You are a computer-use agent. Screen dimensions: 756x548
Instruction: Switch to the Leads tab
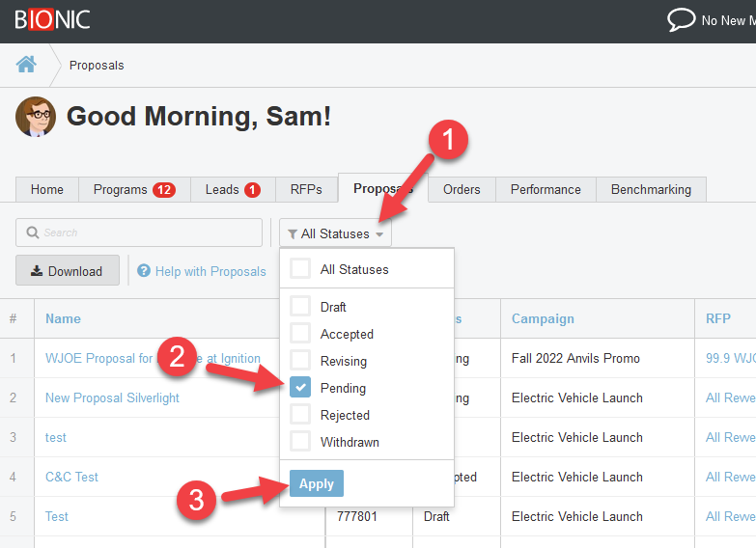(233, 189)
